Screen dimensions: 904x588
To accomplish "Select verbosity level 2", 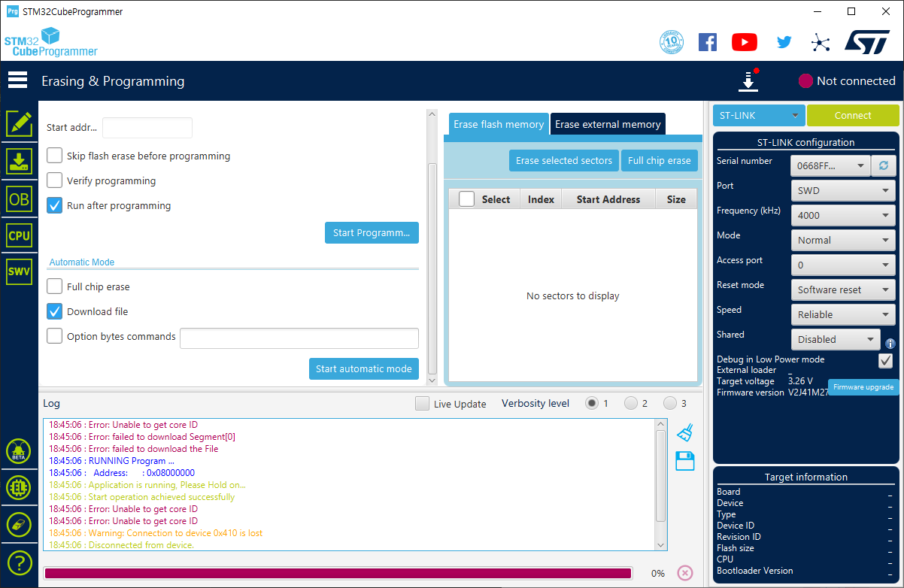I will click(631, 404).
